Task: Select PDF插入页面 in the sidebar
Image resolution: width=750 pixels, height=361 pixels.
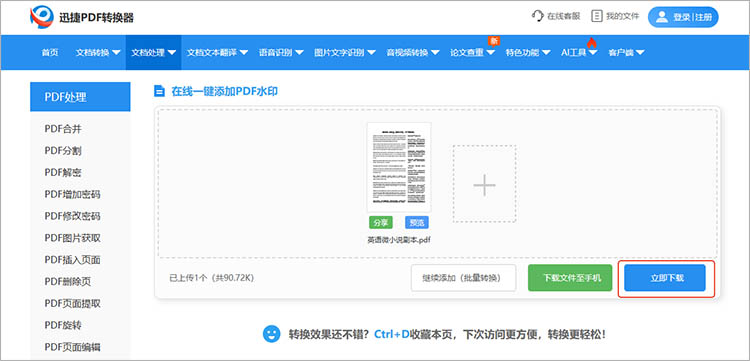Action: click(73, 260)
